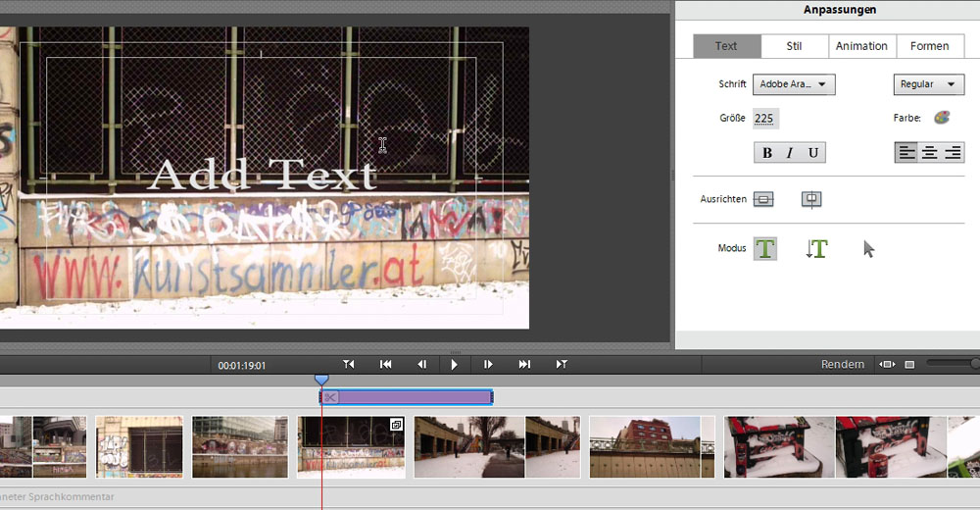The width and height of the screenshot is (980, 510).
Task: Click the timecode 00:01:19:01
Action: [x=242, y=366]
